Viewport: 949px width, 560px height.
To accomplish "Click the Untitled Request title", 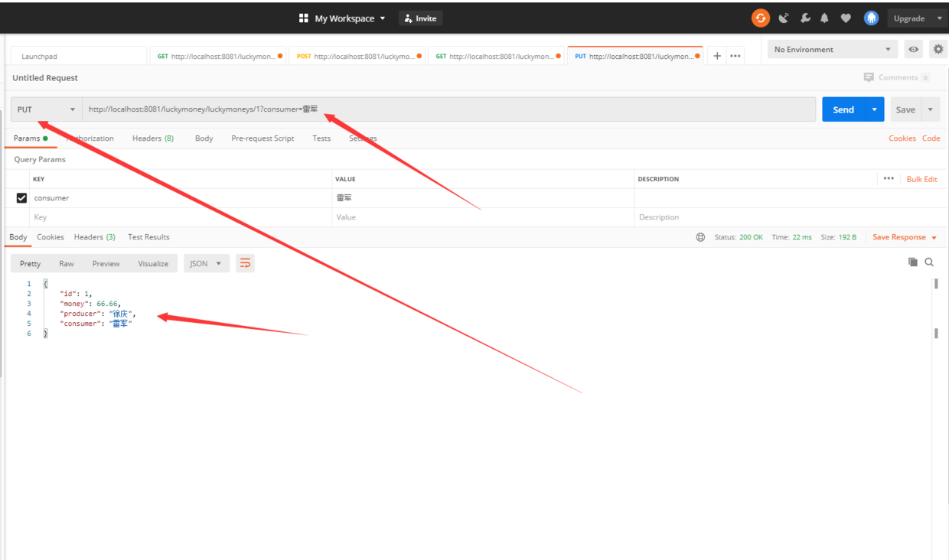I will coord(45,78).
